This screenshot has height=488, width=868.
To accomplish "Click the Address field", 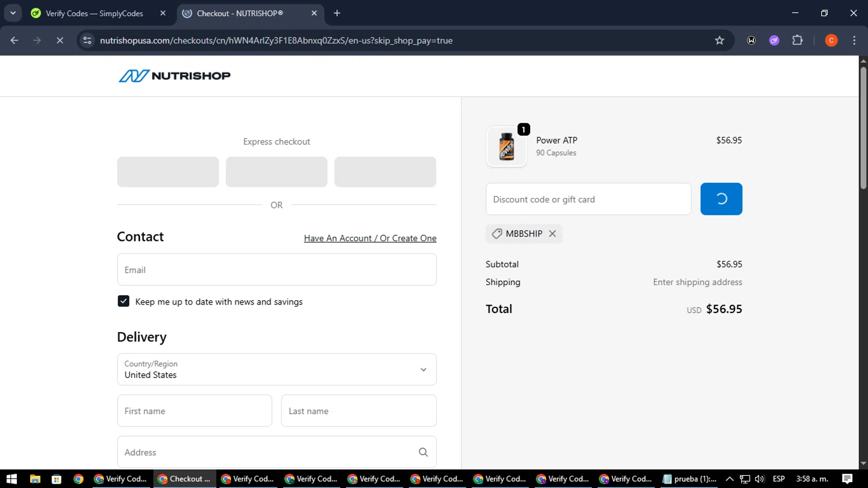I will pos(277,452).
